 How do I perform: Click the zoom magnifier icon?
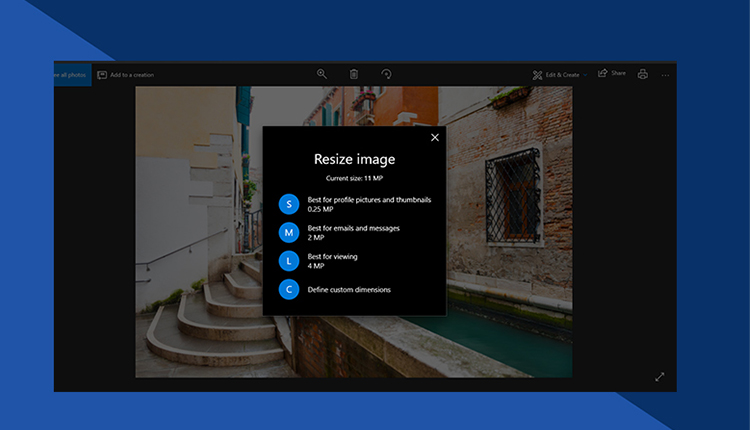click(322, 74)
